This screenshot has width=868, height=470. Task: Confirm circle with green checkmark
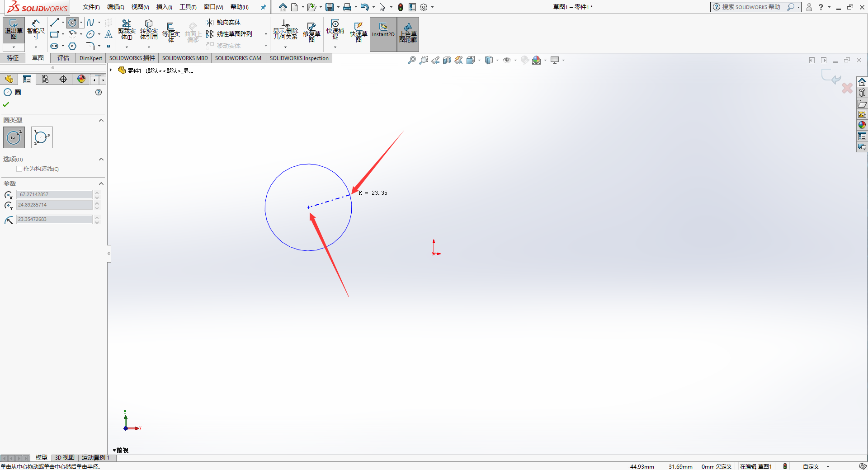pos(6,104)
